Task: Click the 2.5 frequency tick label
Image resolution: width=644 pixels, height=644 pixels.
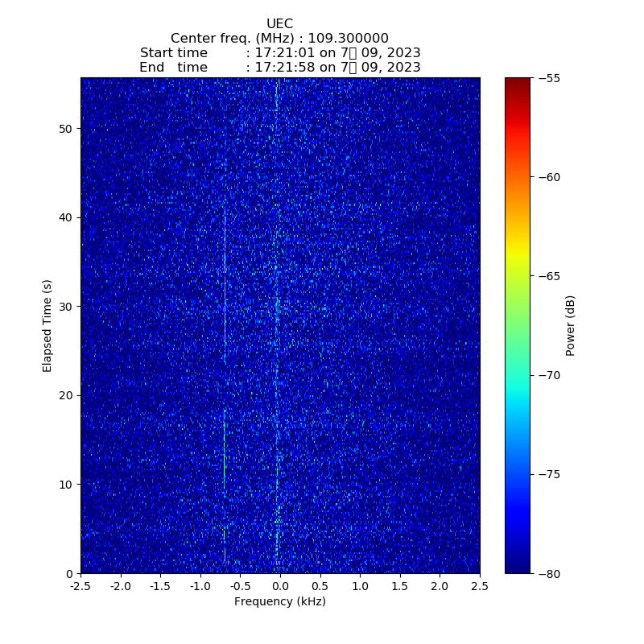Action: pyautogui.click(x=479, y=586)
